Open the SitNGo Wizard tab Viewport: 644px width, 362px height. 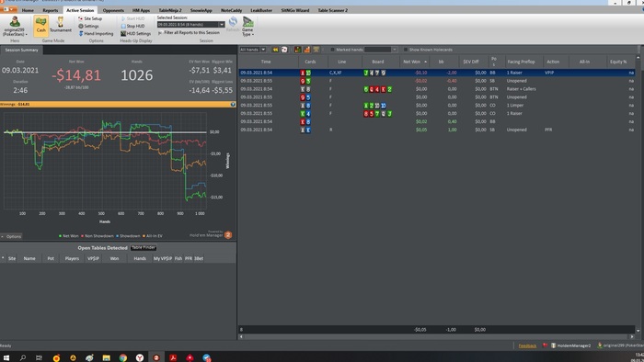[x=295, y=10]
